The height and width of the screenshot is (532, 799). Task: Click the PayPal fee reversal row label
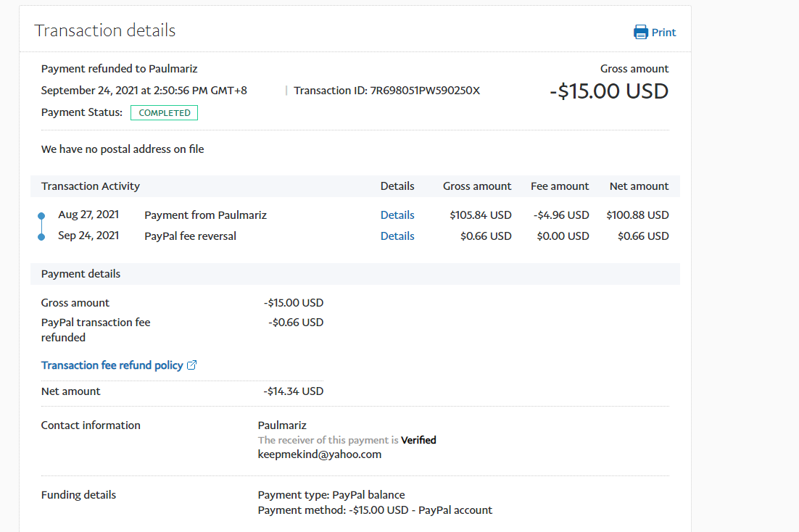190,236
